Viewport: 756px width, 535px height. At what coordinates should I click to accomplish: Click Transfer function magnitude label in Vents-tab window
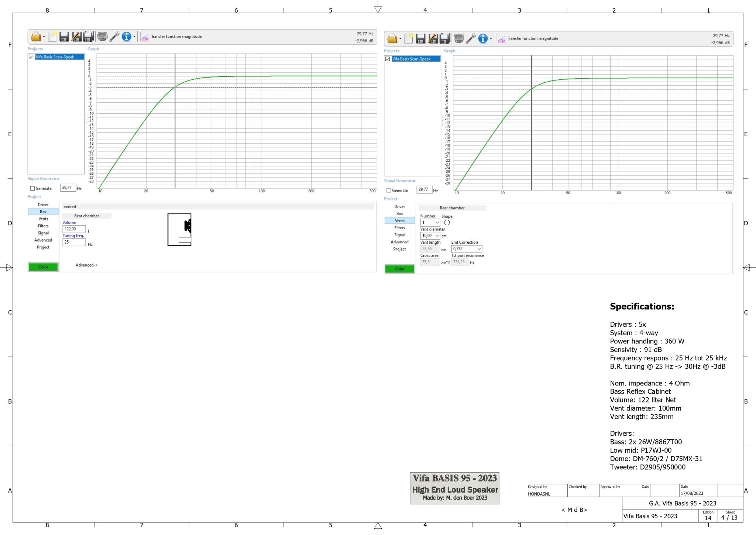[533, 38]
